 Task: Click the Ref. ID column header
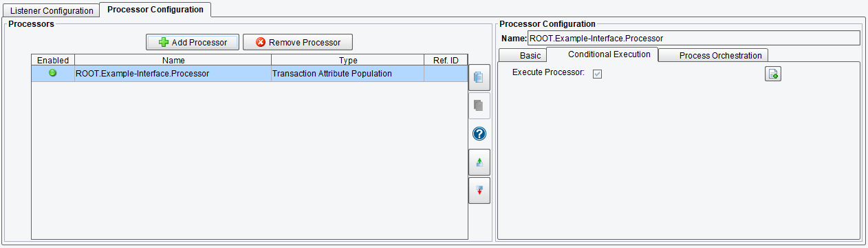[x=446, y=60]
